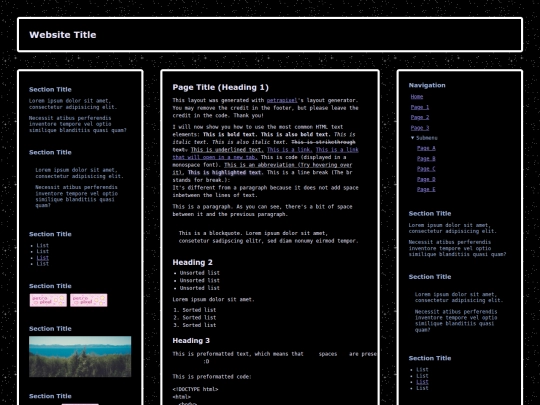This screenshot has width=540, height=405.
Task: Select submenu link Page C
Action: (426, 169)
